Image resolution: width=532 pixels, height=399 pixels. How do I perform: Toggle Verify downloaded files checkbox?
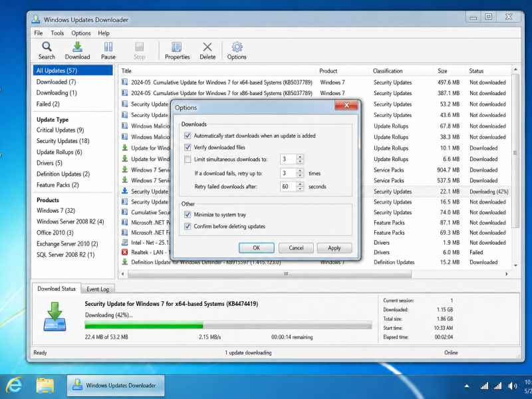point(188,147)
